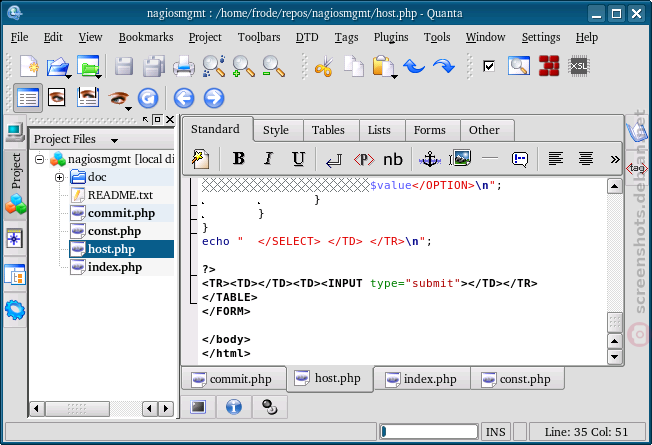Insert horizontal rule line icon
Image resolution: width=652 pixels, height=445 pixels.
tap(490, 158)
